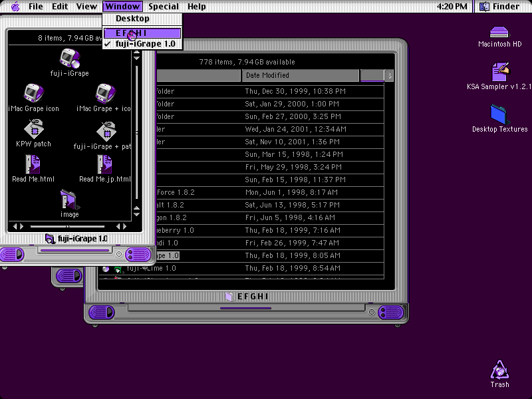Select the iMac Grape icon file

click(x=34, y=93)
